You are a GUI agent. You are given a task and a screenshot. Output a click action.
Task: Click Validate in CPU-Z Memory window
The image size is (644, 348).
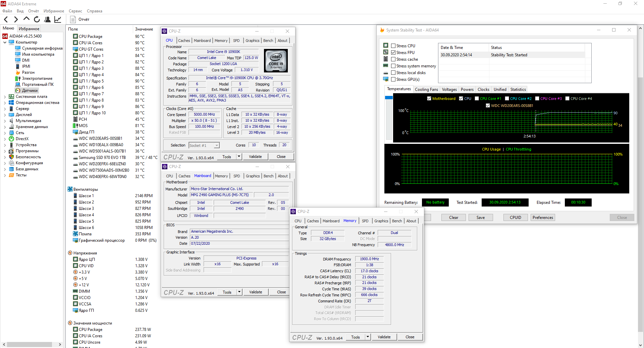[384, 337]
